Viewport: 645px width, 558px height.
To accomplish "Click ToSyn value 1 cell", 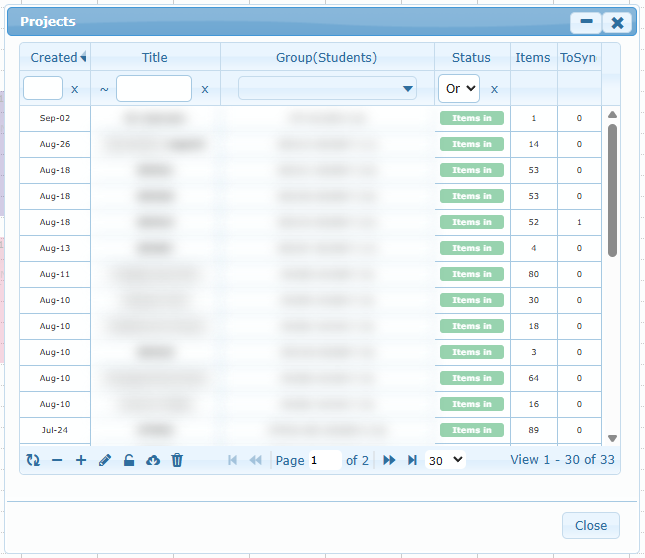I will pyautogui.click(x=579, y=222).
